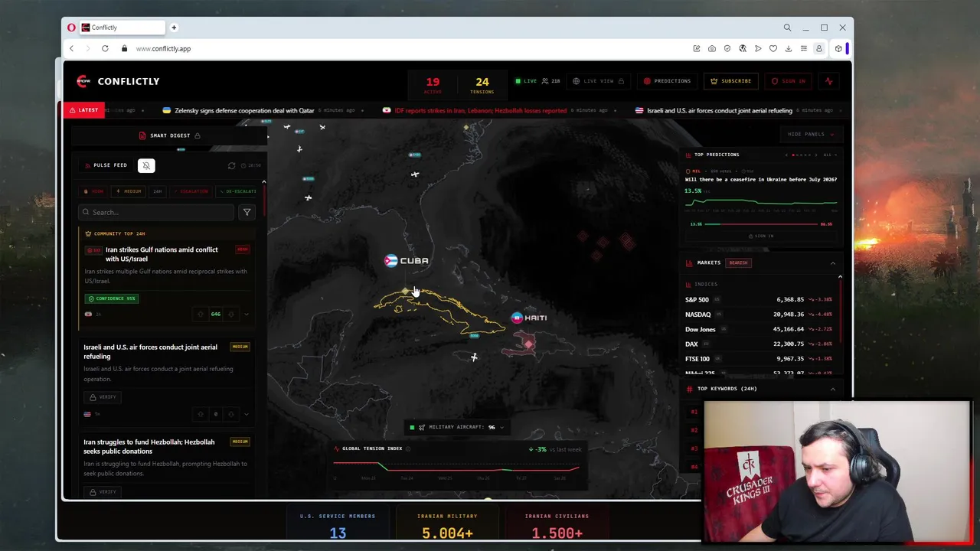The width and height of the screenshot is (980, 551).
Task: Go to previous prediction with left chevron
Action: 786,155
